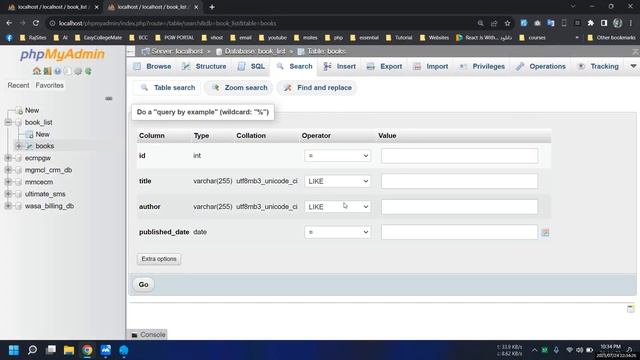Image resolution: width=640 pixels, height=360 pixels.
Task: Open phpMyAdmin home icon in sidebar
Action: [37, 71]
